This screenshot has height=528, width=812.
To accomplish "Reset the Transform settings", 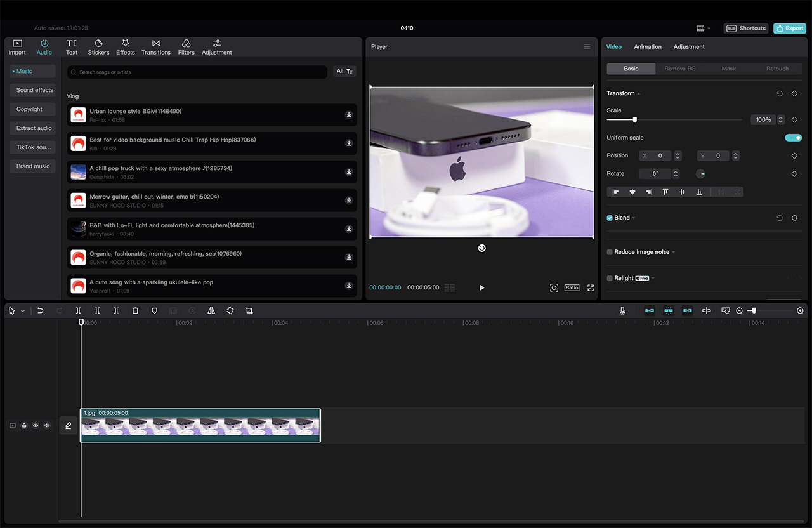I will [x=780, y=93].
